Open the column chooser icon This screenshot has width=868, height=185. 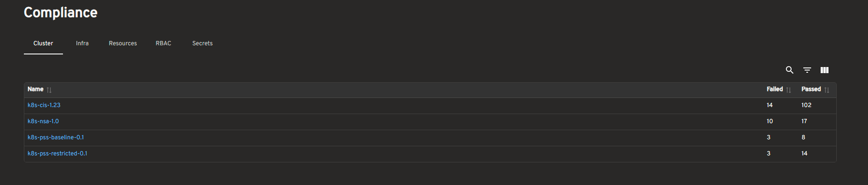click(x=825, y=70)
